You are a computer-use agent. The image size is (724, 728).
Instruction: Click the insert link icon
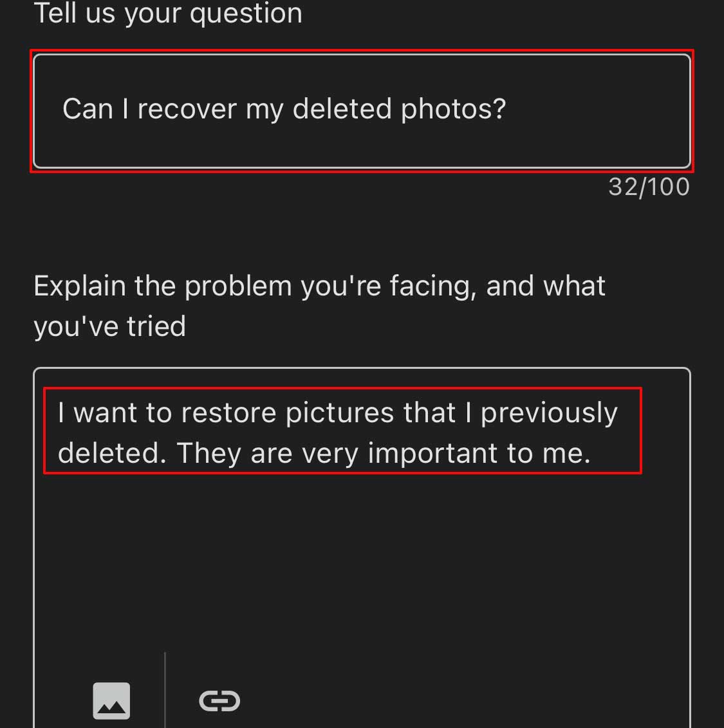(x=219, y=700)
